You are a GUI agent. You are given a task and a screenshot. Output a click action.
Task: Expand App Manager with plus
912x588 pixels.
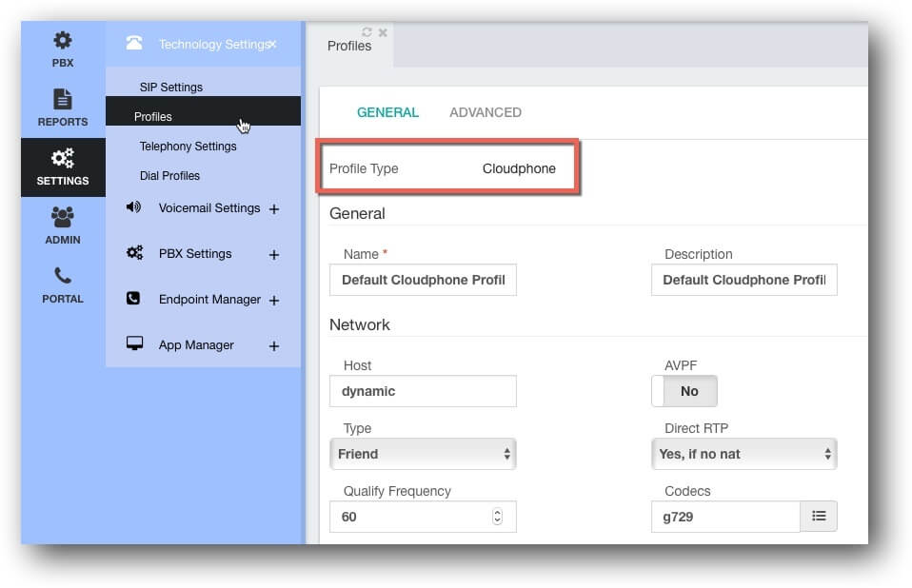274,346
